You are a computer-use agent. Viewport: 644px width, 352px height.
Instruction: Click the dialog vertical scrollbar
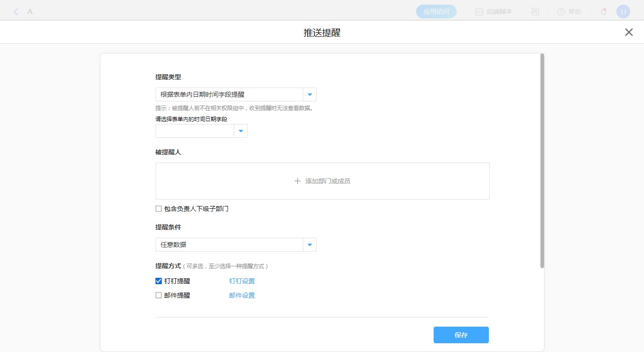542,161
